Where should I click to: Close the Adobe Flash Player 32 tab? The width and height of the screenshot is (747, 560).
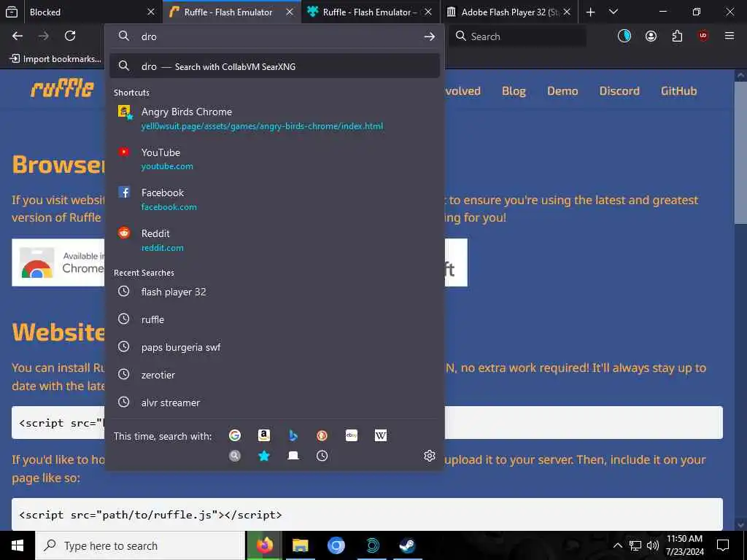pos(567,12)
